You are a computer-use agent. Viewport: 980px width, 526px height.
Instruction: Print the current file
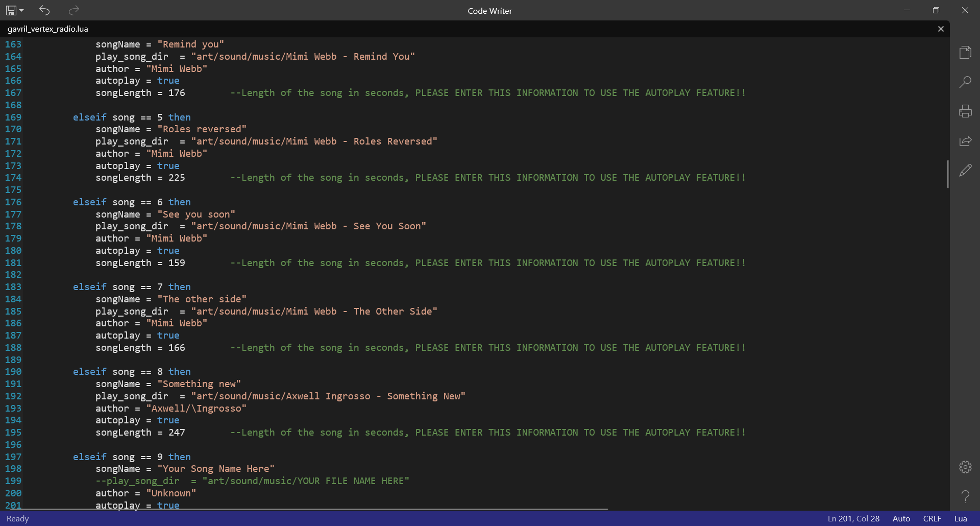pyautogui.click(x=965, y=111)
